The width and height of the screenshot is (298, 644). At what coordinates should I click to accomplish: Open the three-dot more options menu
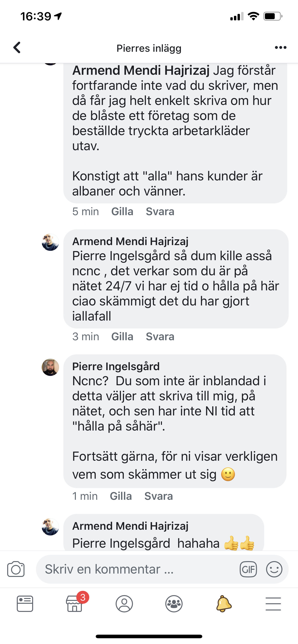(x=280, y=47)
